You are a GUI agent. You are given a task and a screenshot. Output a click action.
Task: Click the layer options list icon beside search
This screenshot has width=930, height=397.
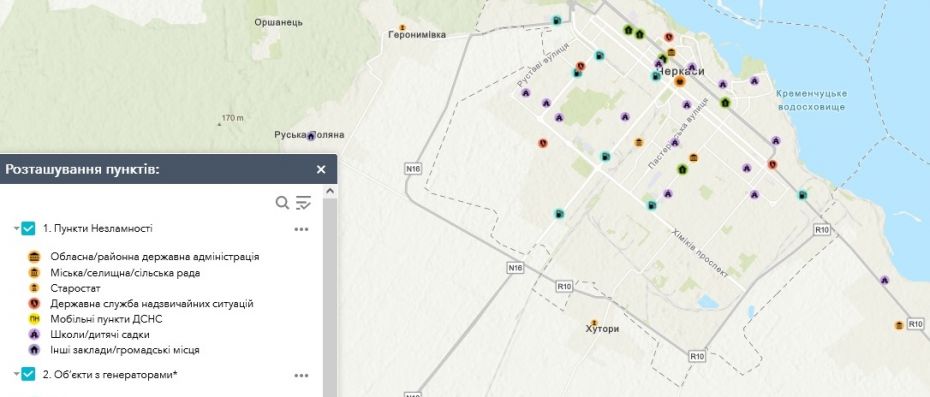click(x=303, y=203)
